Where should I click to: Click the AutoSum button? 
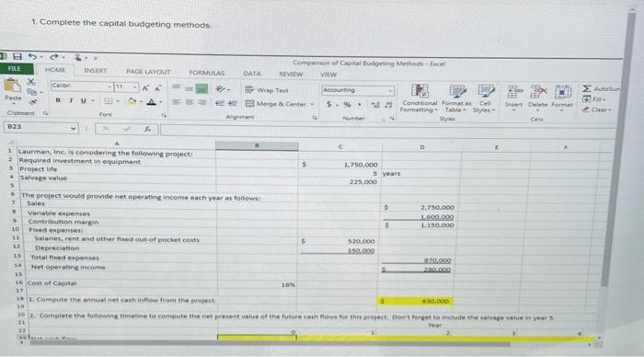pos(602,88)
